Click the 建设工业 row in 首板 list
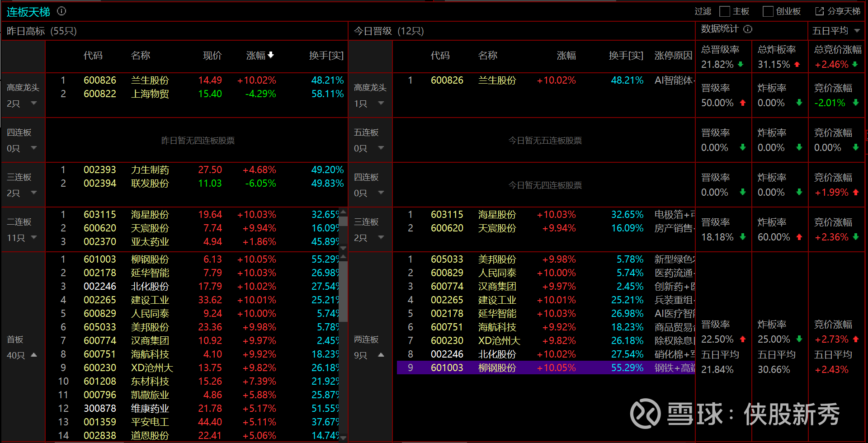The image size is (868, 443). [x=193, y=300]
